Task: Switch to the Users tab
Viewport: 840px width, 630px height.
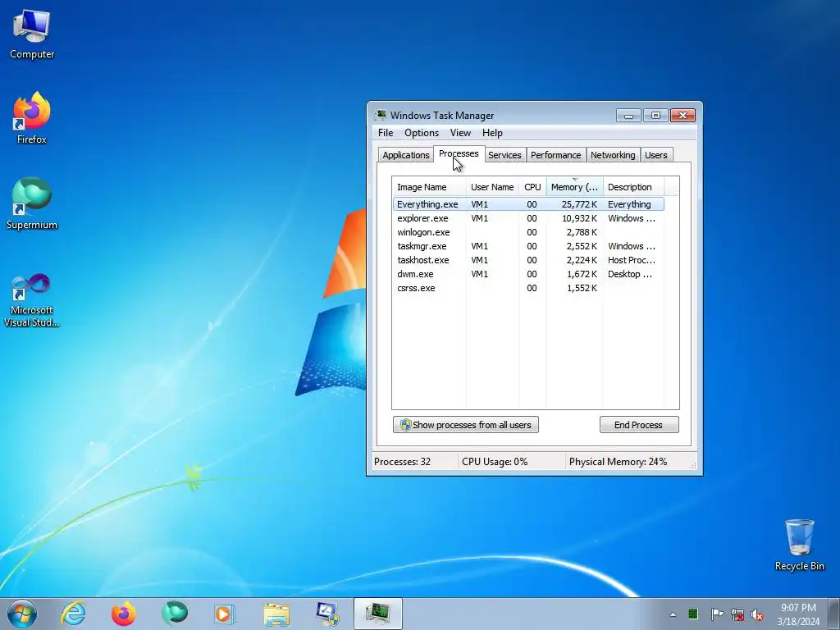Action: tap(655, 155)
